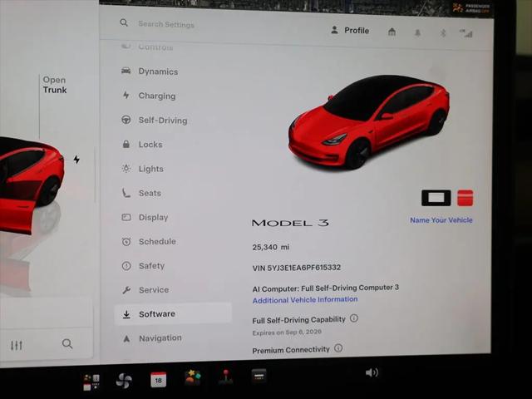The height and width of the screenshot is (399, 532).
Task: Tap the Service wrench icon
Action: click(x=126, y=290)
